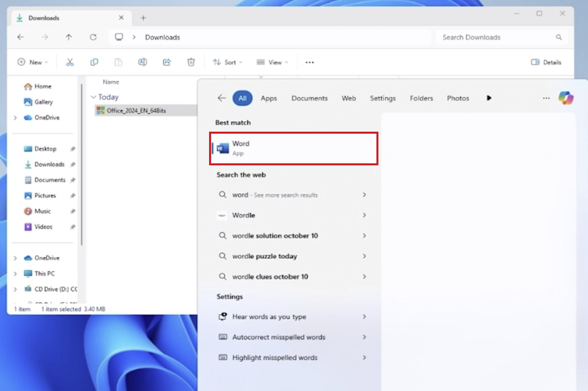This screenshot has height=391, width=588.
Task: Collapse the Today group
Action: click(x=93, y=97)
